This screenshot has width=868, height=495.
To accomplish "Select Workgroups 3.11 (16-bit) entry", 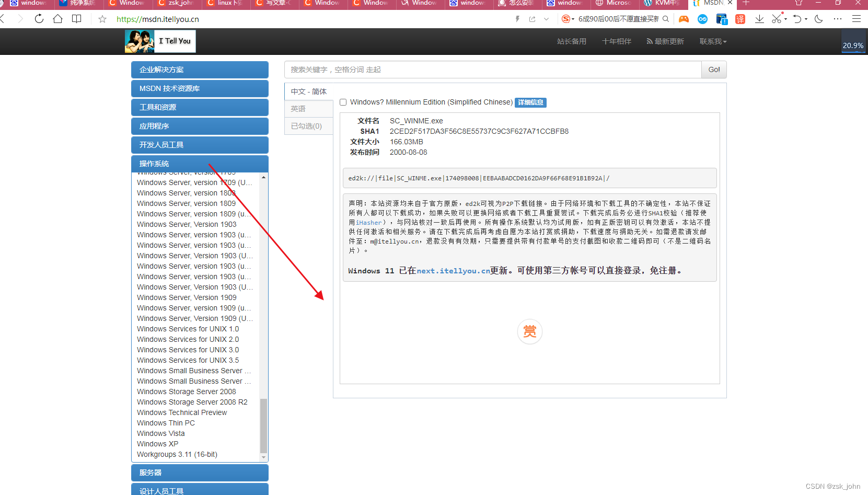I will tap(177, 454).
